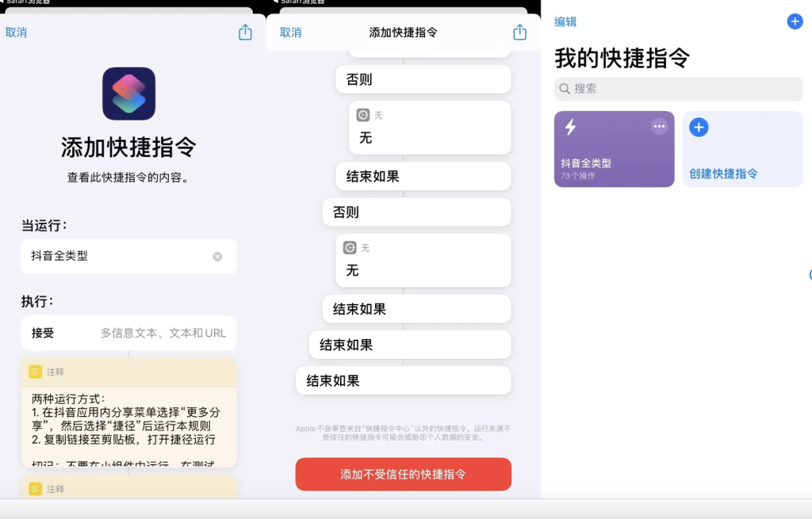
Task: Tap 取消 in the left panel
Action: tap(16, 32)
